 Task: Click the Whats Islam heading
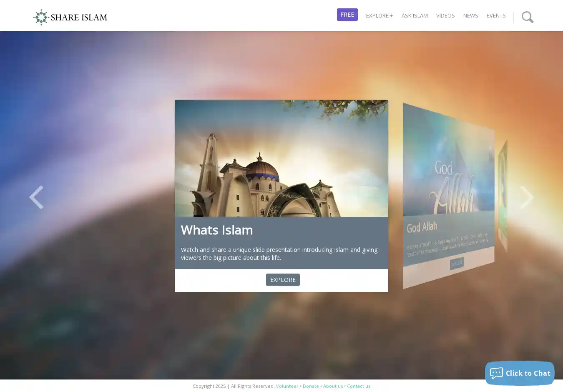pos(217,230)
